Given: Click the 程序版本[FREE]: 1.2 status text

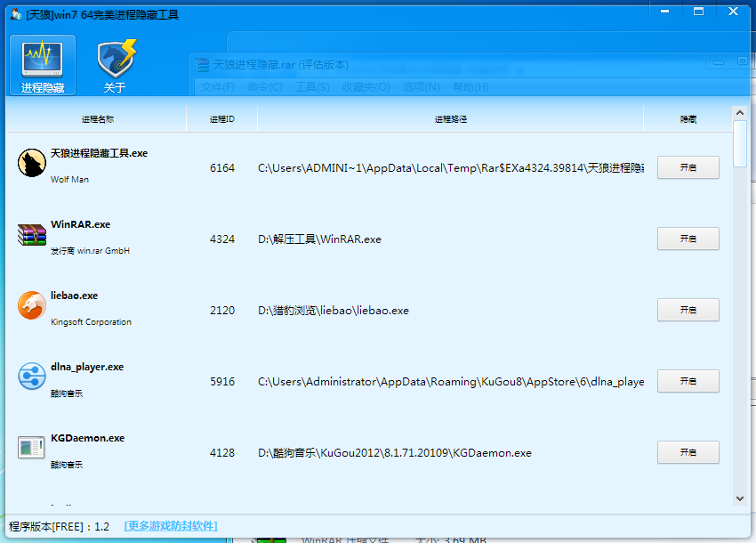Looking at the screenshot, I should click(59, 526).
